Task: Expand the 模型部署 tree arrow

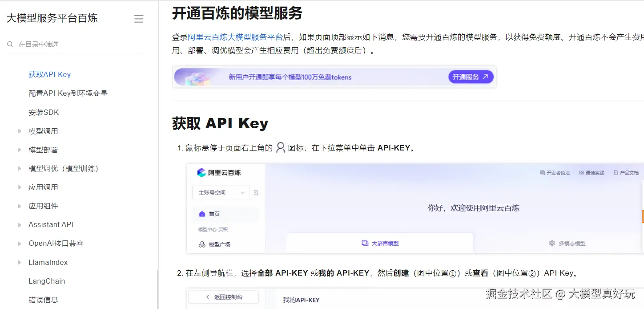Action: pyautogui.click(x=20, y=150)
